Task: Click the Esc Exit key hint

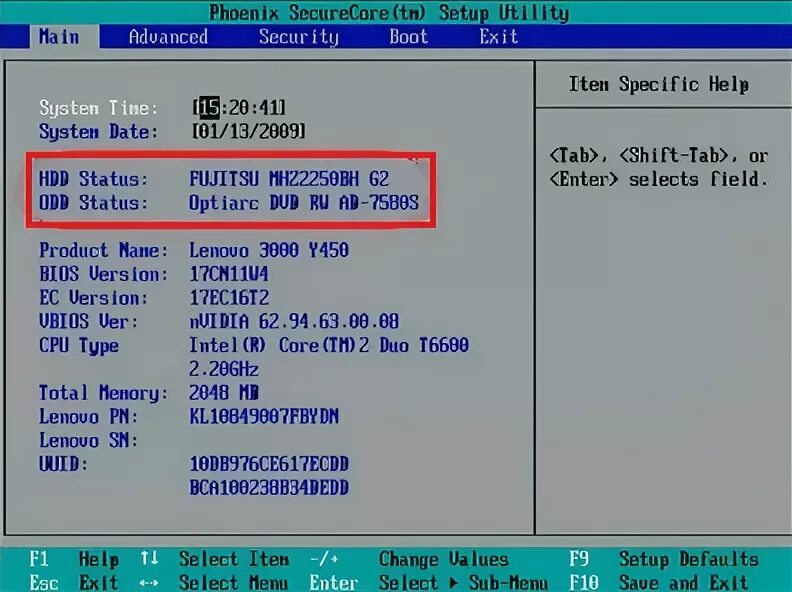Action: click(74, 582)
